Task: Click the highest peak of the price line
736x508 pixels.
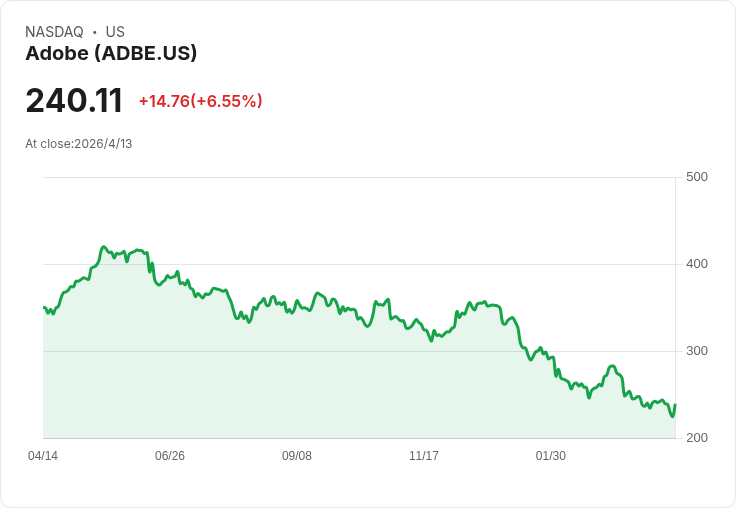Action: [104, 246]
